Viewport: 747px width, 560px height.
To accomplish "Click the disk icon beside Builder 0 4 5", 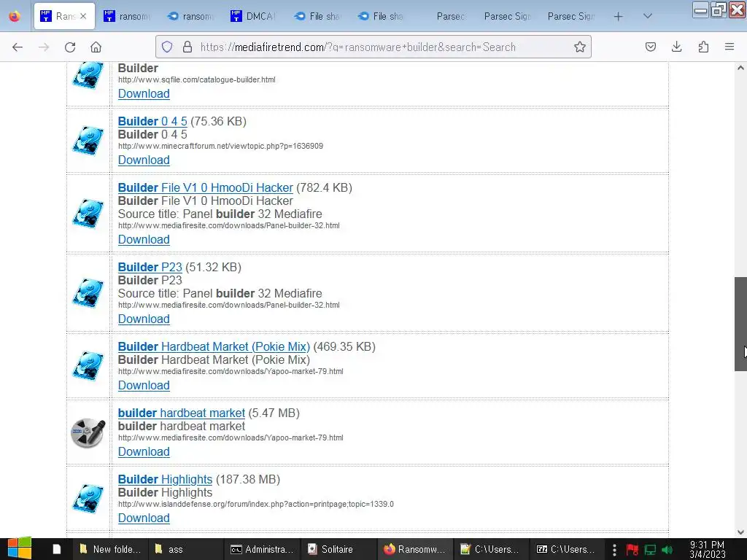I will click(88, 141).
